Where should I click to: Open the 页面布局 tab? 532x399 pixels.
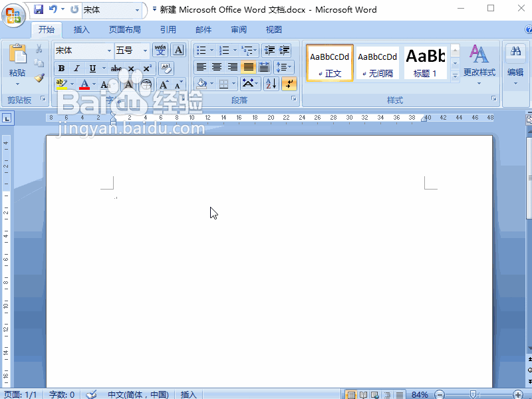point(125,30)
